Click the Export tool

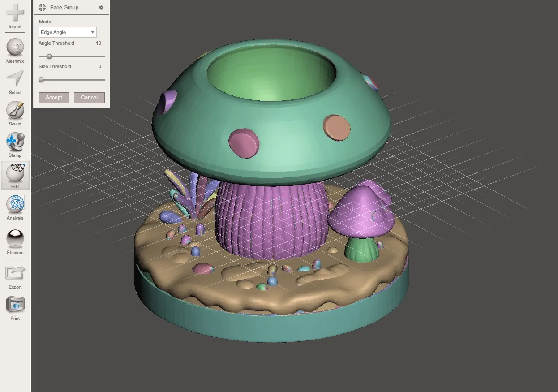(x=15, y=272)
